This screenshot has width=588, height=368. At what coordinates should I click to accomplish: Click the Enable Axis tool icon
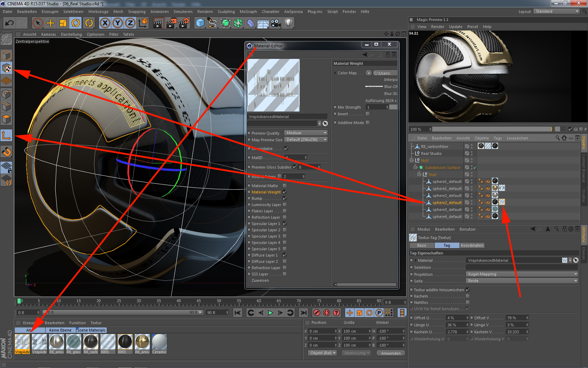[x=7, y=135]
